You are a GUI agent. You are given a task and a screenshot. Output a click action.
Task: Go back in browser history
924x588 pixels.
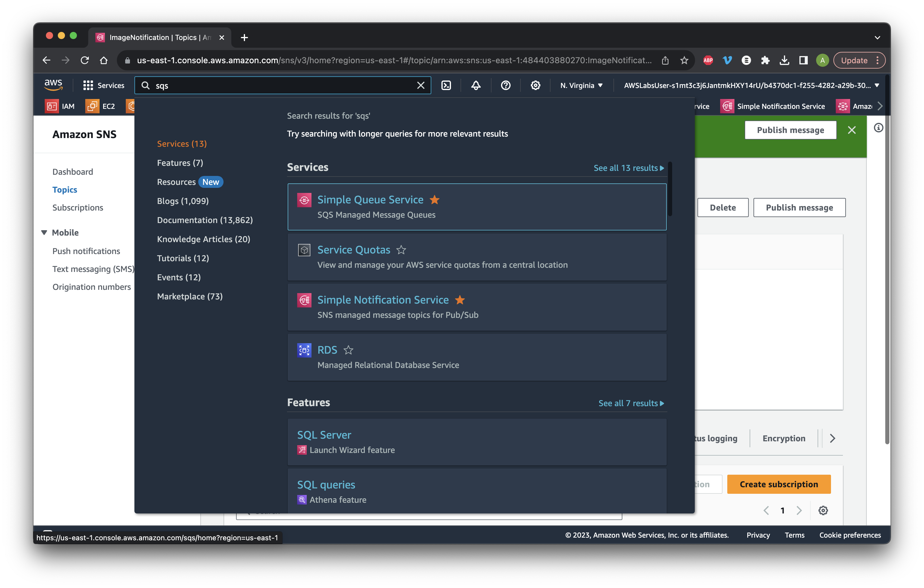46,60
